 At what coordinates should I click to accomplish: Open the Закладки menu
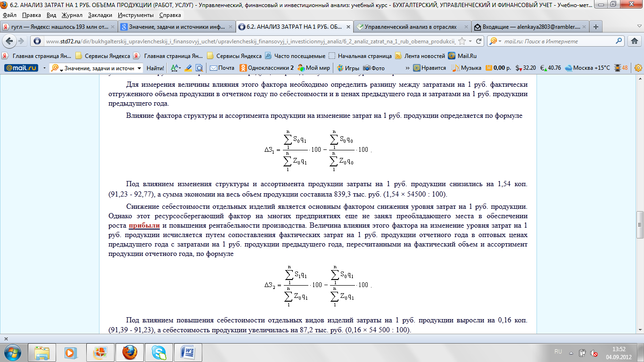tap(100, 15)
